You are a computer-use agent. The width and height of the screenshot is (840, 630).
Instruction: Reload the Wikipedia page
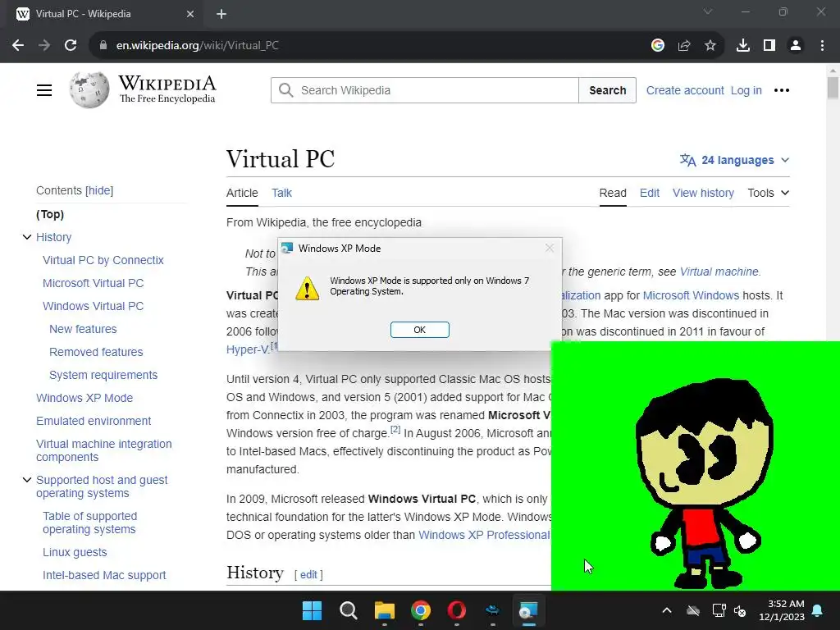click(x=71, y=46)
